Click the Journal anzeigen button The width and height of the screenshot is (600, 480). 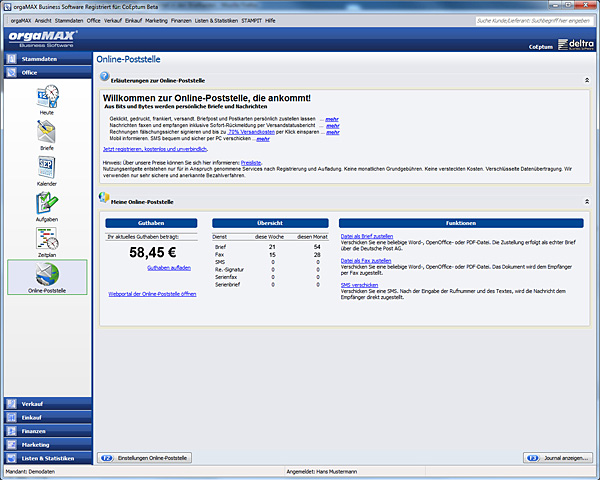pyautogui.click(x=558, y=458)
